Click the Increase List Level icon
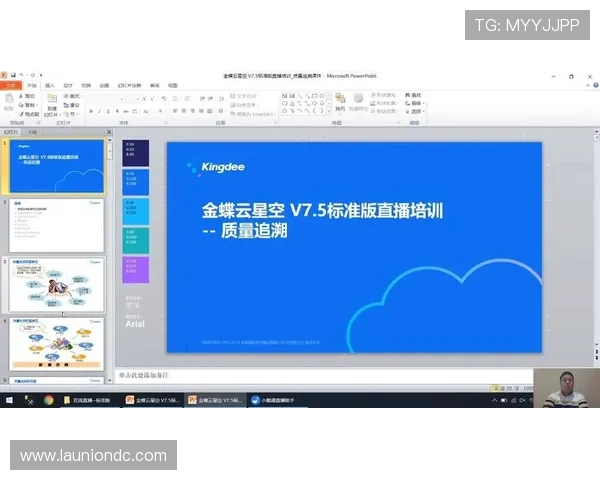Screen dimensions: 600x480 point(210,99)
